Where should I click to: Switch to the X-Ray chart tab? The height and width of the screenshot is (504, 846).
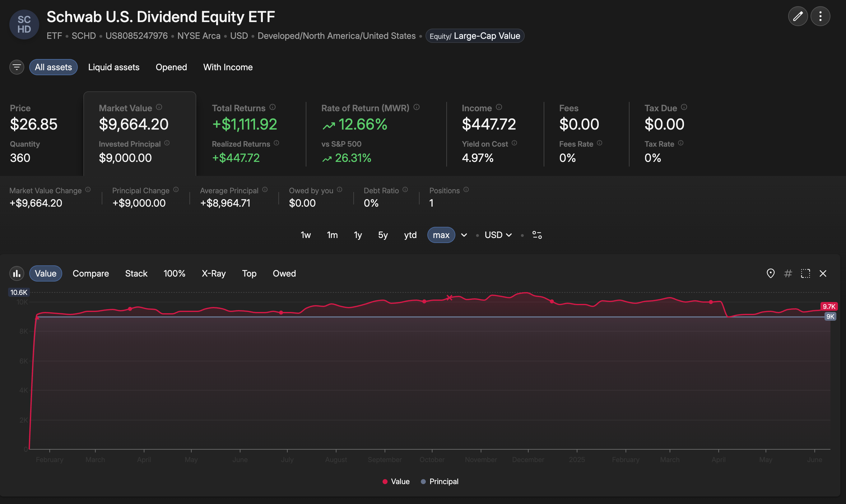point(213,273)
